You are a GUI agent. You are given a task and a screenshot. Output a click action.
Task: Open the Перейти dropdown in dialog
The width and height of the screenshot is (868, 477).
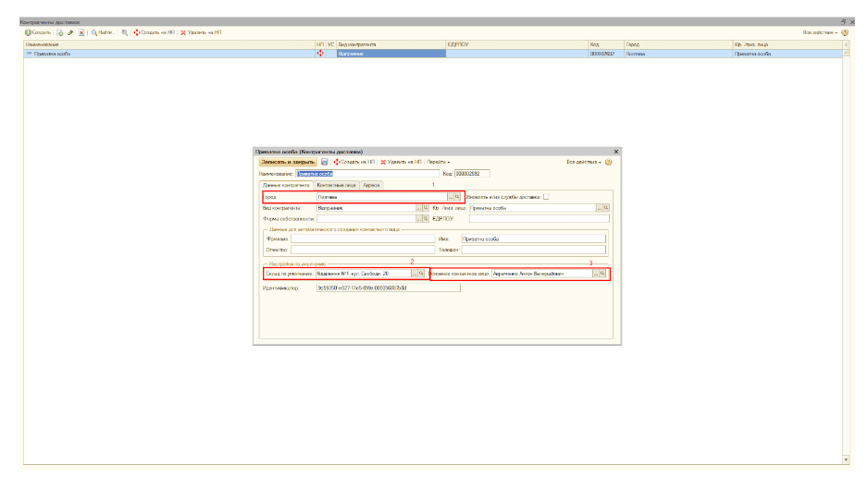point(438,162)
